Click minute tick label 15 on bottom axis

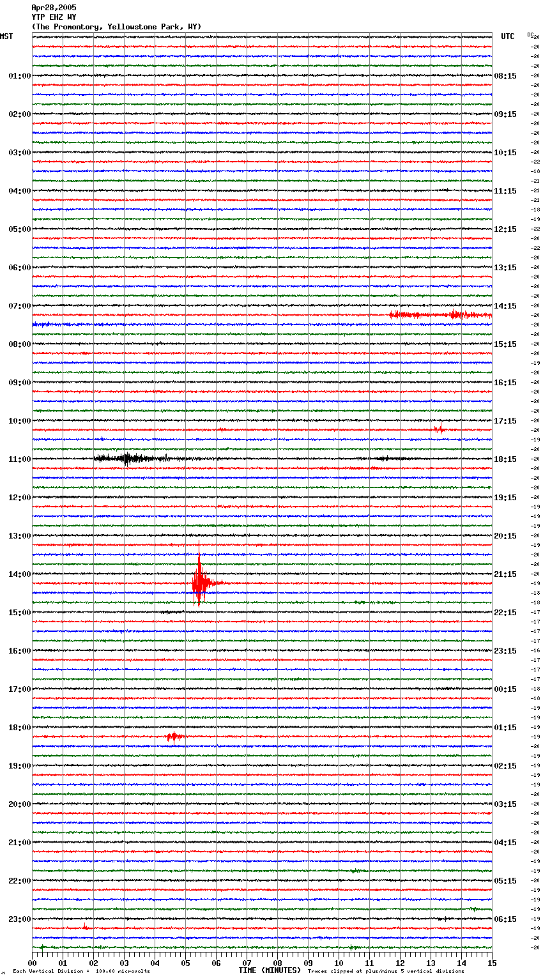pyautogui.click(x=492, y=963)
